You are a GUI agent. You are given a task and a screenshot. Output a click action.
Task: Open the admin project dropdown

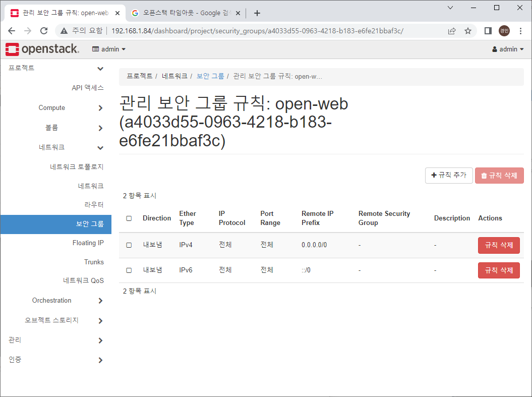coord(109,49)
